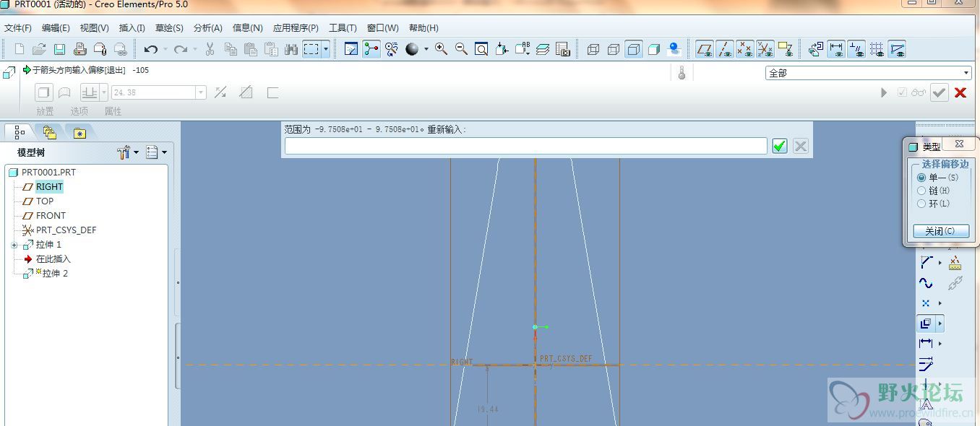
Task: Cancel the feature with red X
Action: click(x=960, y=92)
